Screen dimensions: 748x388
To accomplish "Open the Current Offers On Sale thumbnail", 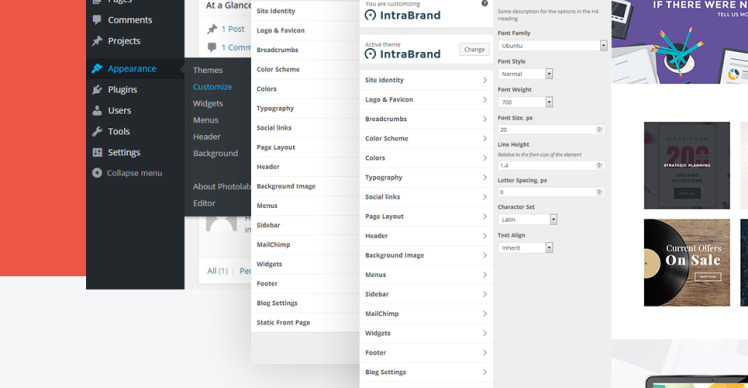I will point(686,262).
